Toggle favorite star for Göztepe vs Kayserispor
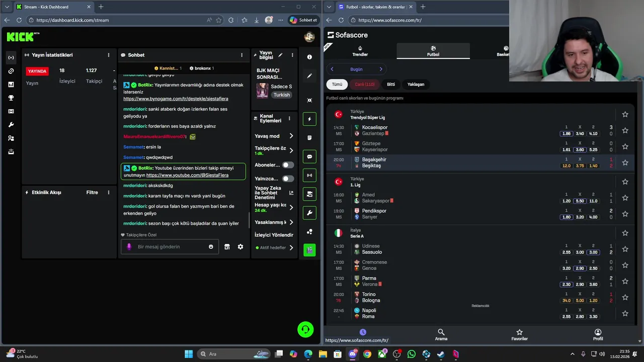This screenshot has width=644, height=362. click(x=625, y=146)
